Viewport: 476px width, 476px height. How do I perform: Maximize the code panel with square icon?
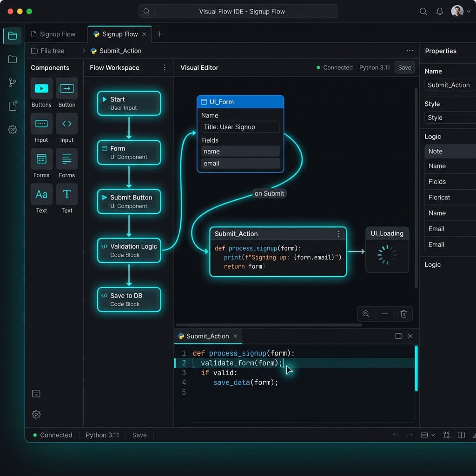pos(398,336)
